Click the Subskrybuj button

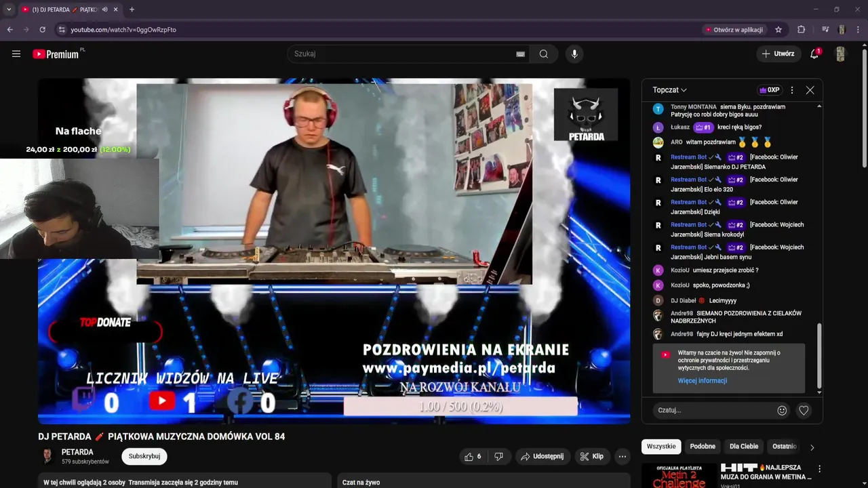pyautogui.click(x=144, y=456)
